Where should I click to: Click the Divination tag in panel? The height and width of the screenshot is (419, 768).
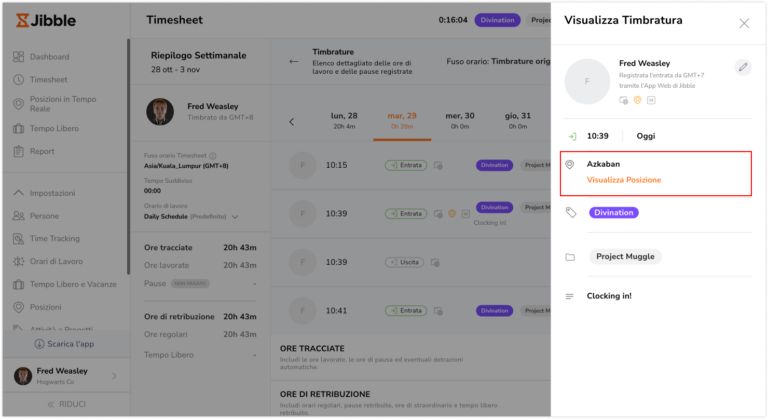[614, 212]
